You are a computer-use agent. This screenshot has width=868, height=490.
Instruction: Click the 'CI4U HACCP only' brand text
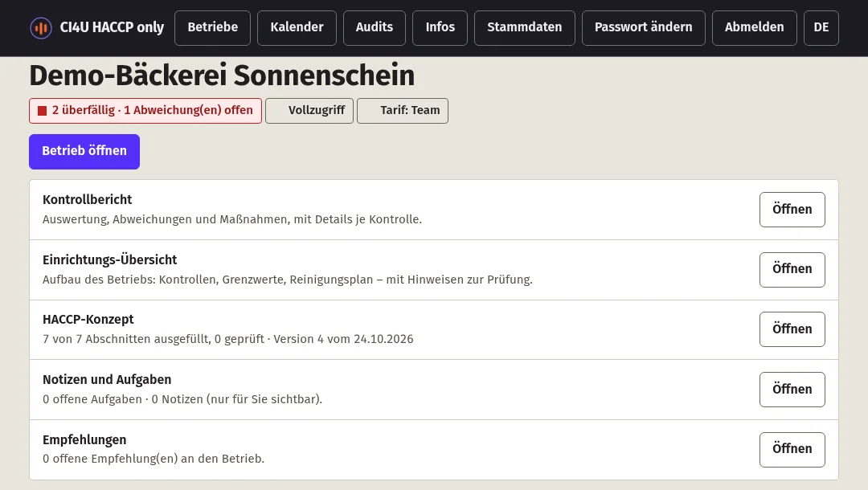(112, 27)
